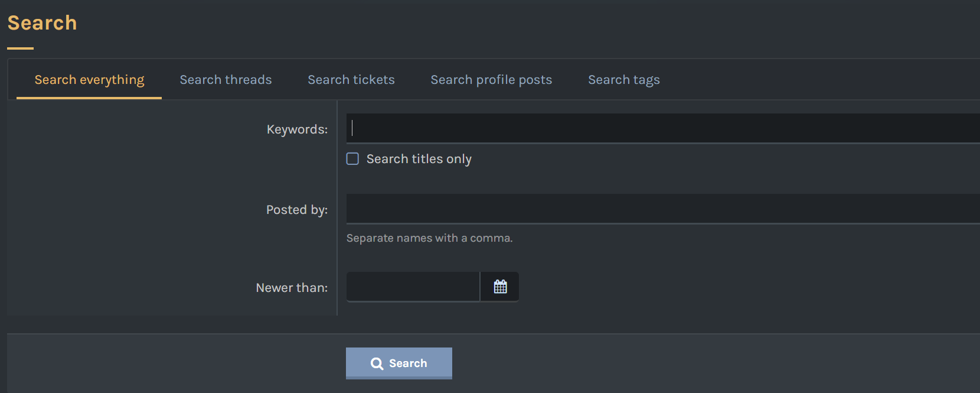This screenshot has width=980, height=393.
Task: Click the orange indicator under Search everything tab
Action: pyautogui.click(x=89, y=98)
